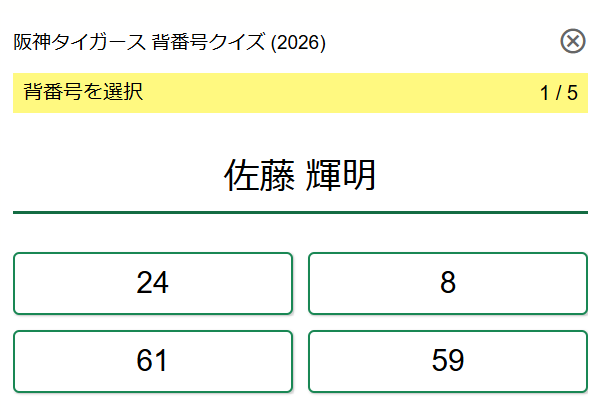The height and width of the screenshot is (420, 600).
Task: Click the given name 輝明 in the question
Action: tap(342, 176)
